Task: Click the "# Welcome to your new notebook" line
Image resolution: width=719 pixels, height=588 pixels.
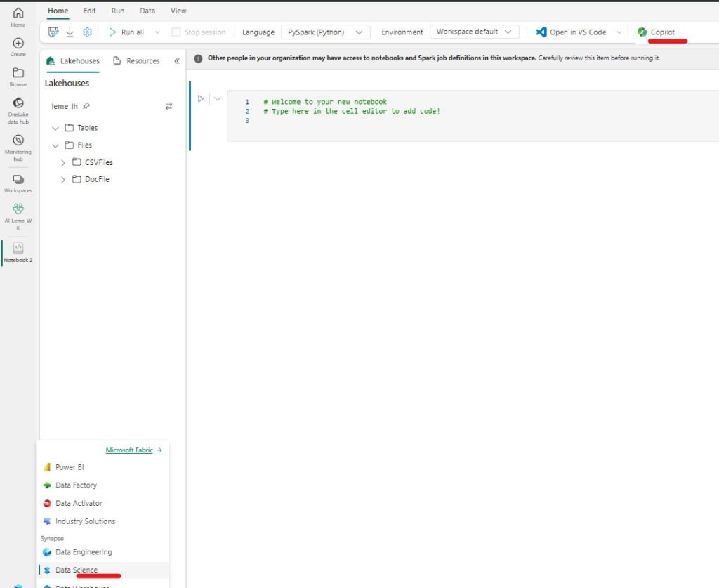Action: coord(325,102)
